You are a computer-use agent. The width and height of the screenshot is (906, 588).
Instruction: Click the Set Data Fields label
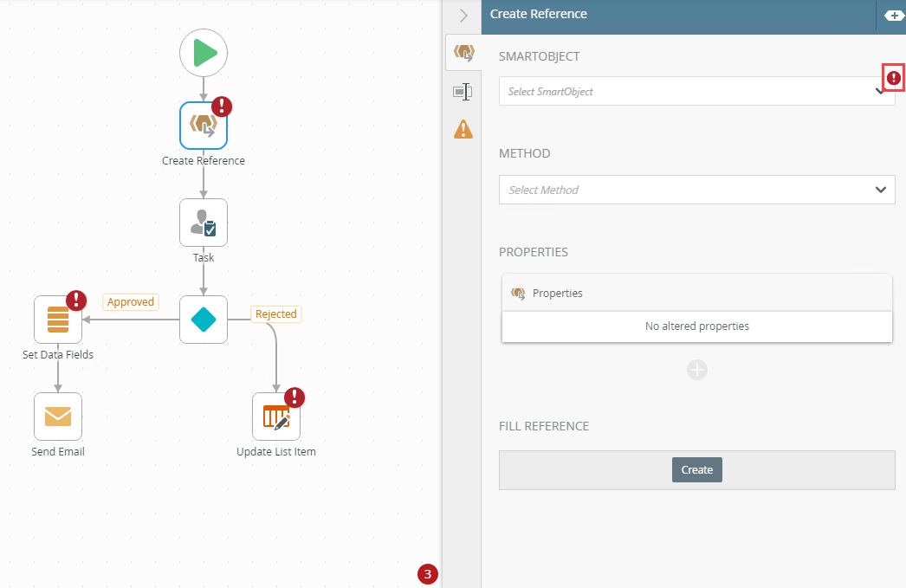click(58, 355)
